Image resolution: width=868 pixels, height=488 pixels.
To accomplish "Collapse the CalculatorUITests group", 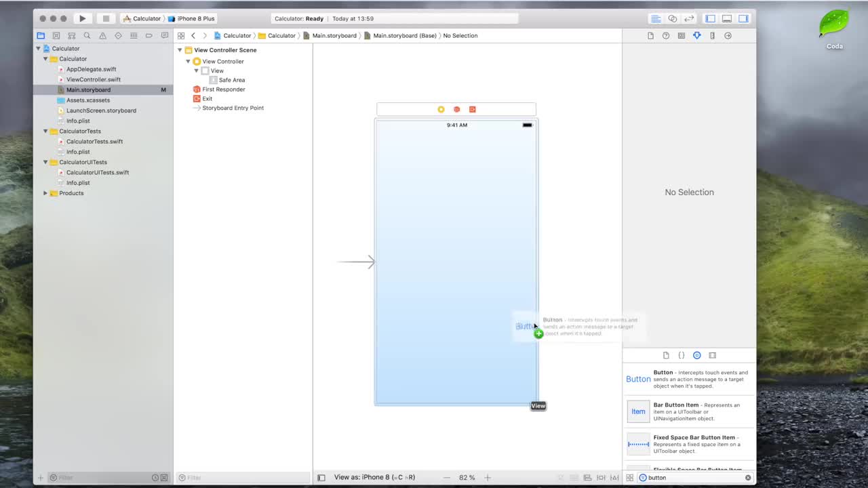I will click(x=45, y=162).
